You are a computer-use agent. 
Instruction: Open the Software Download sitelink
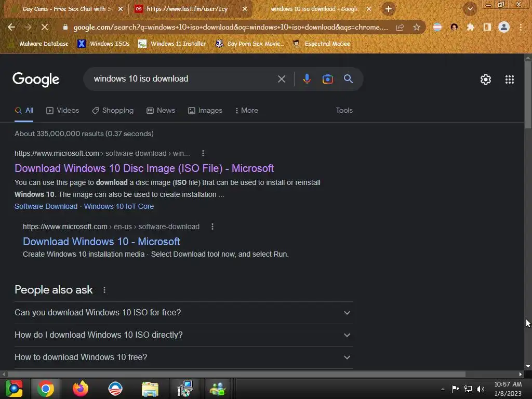click(46, 206)
